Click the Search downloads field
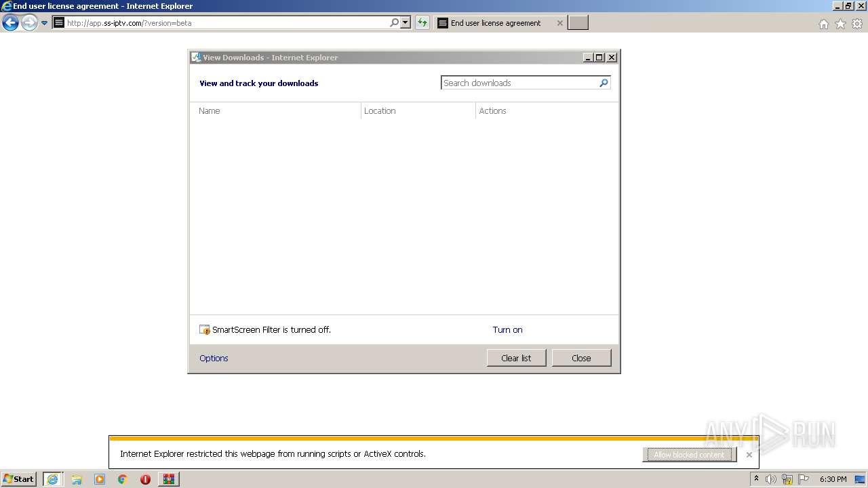 click(x=520, y=83)
